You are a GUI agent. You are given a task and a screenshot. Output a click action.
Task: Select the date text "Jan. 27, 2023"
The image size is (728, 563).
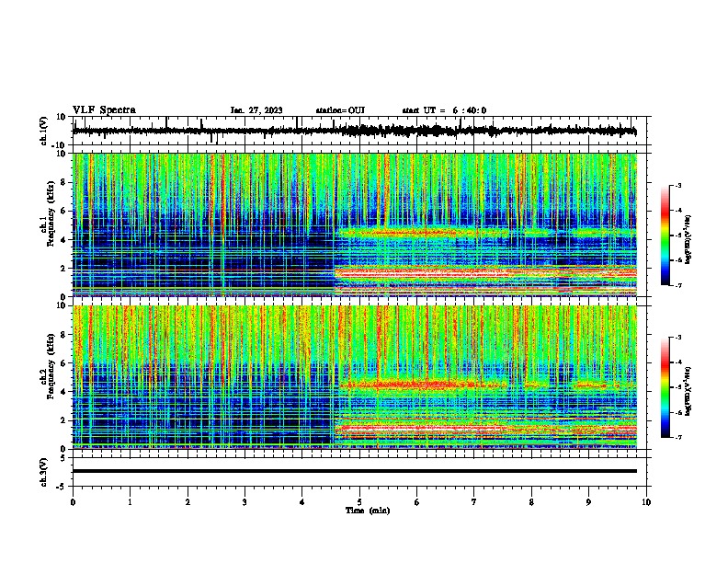coord(256,110)
